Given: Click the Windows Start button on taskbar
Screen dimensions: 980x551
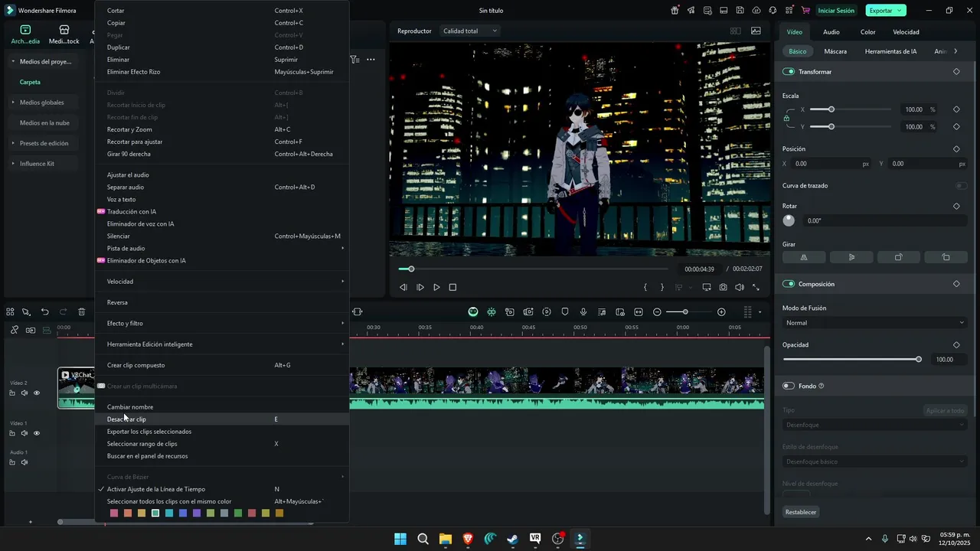Looking at the screenshot, I should pyautogui.click(x=400, y=539).
